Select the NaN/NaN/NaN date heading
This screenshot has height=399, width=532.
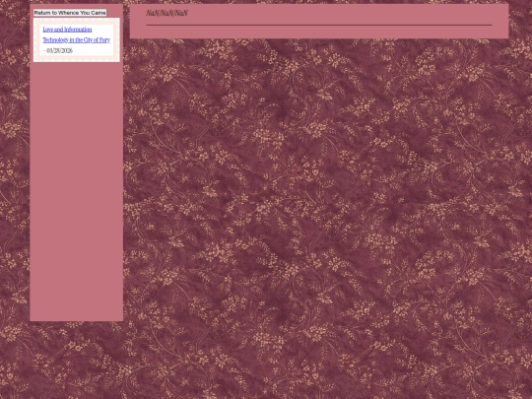point(166,13)
